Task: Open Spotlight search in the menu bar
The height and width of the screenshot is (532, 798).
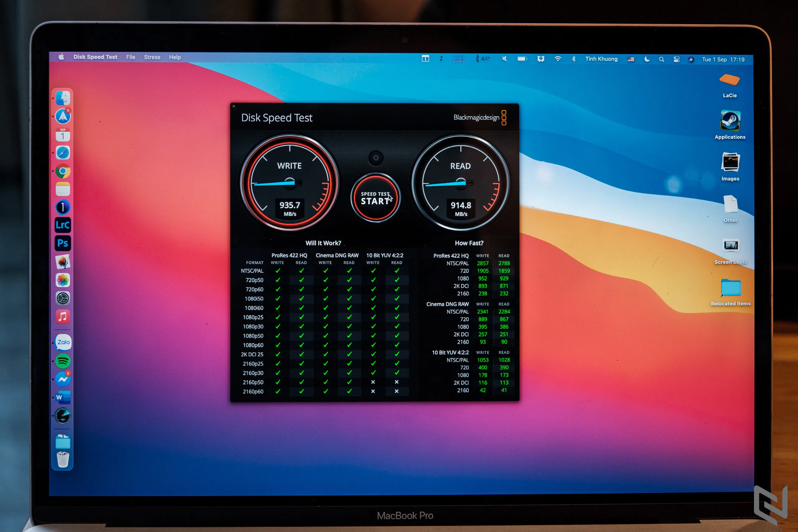Action: click(x=661, y=60)
